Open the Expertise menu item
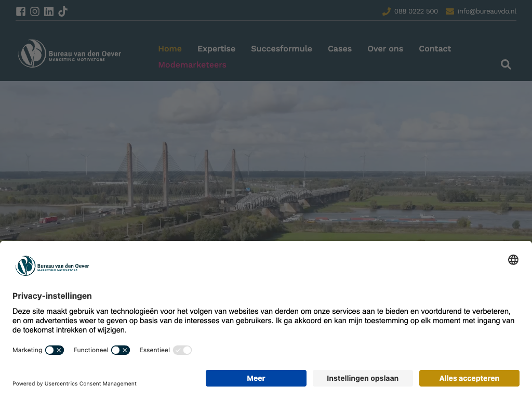The width and height of the screenshot is (532, 399). [216, 49]
